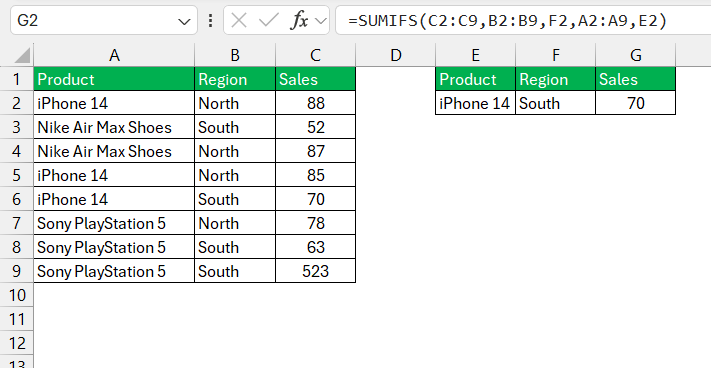Select row 11 header
The image size is (711, 368).
(x=17, y=319)
